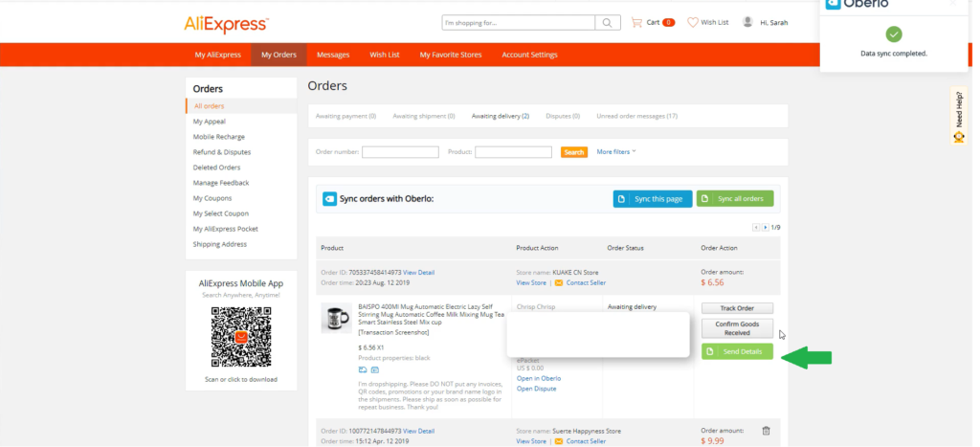The height and width of the screenshot is (447, 980).
Task: Filter by Awaiting delivery (2)
Action: 500,116
